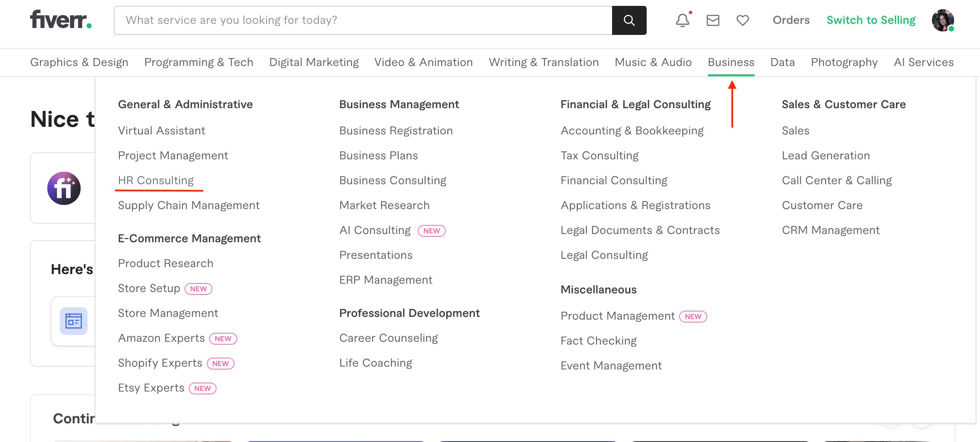980x442 pixels.
Task: Select HR Consulting under General & Administrative
Action: 156,180
